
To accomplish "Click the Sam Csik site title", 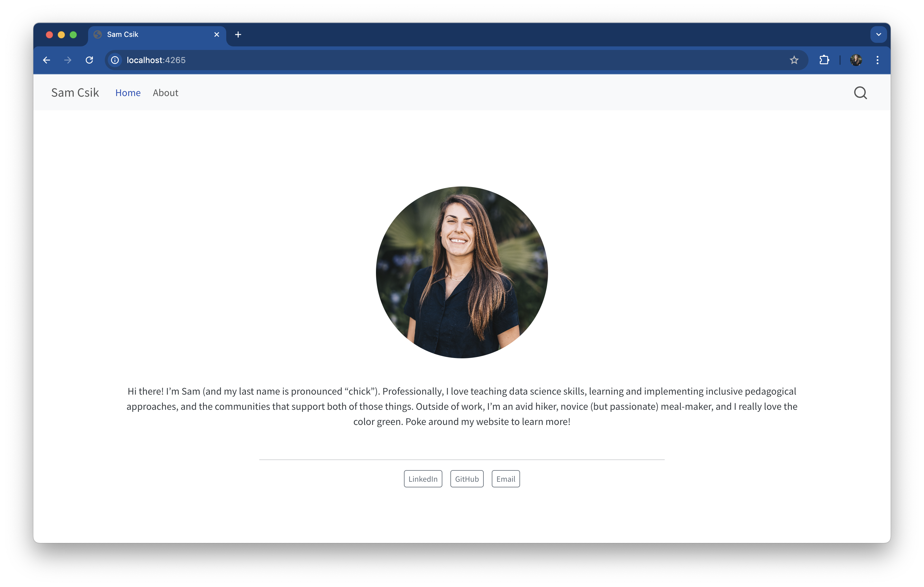I will tap(75, 93).
